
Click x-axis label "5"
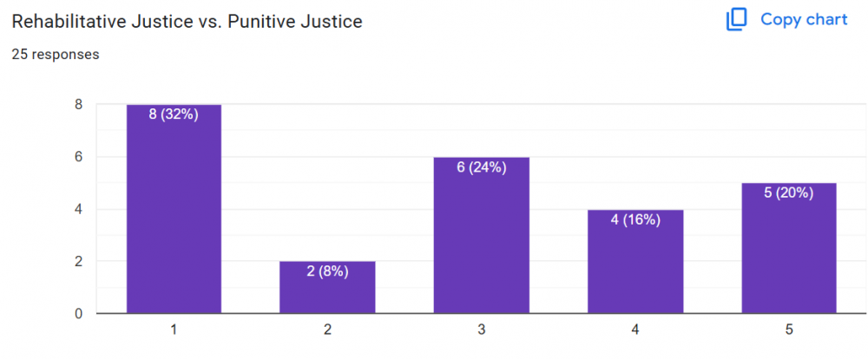pos(788,330)
